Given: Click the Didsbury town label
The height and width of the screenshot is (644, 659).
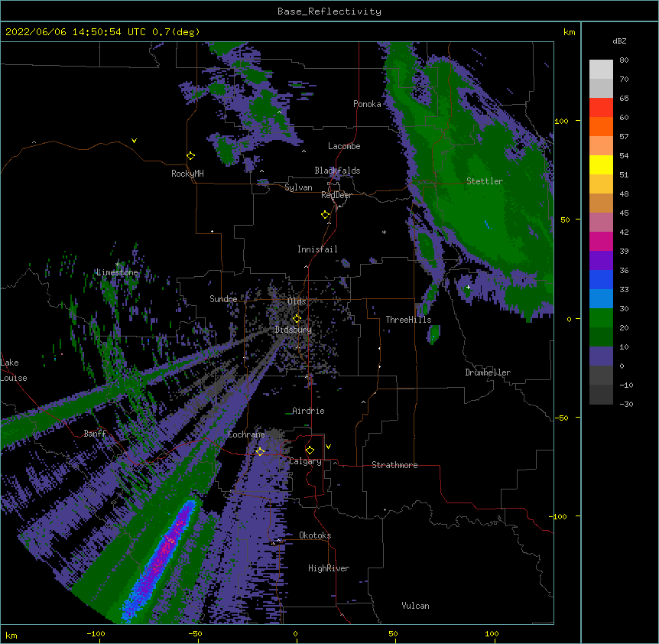Looking at the screenshot, I should 294,330.
